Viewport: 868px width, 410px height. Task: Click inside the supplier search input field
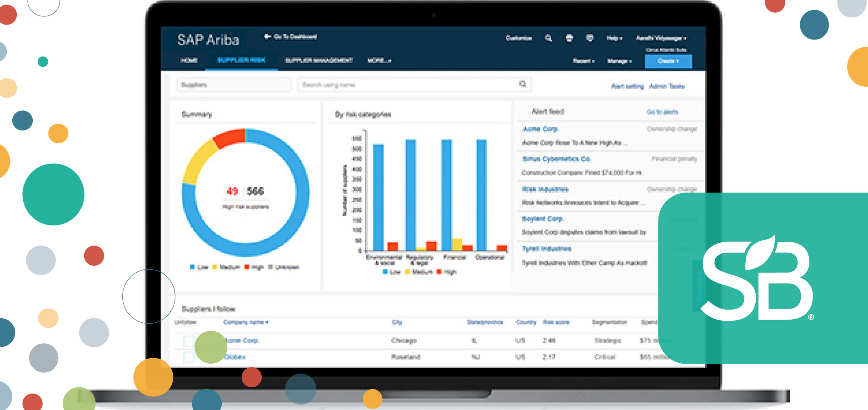pyautogui.click(x=409, y=84)
